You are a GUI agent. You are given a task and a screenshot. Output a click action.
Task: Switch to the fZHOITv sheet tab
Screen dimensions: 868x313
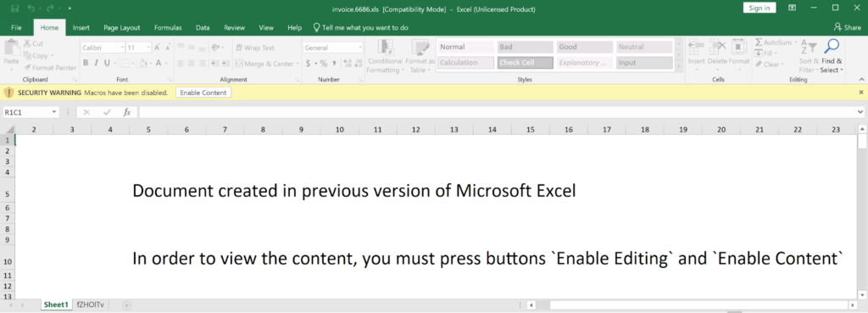(90, 305)
